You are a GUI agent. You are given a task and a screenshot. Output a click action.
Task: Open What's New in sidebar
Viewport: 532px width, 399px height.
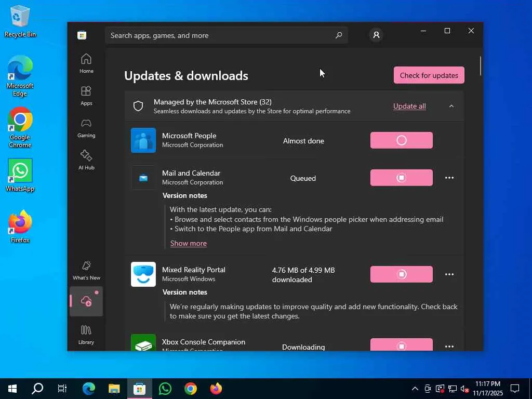[x=86, y=270]
